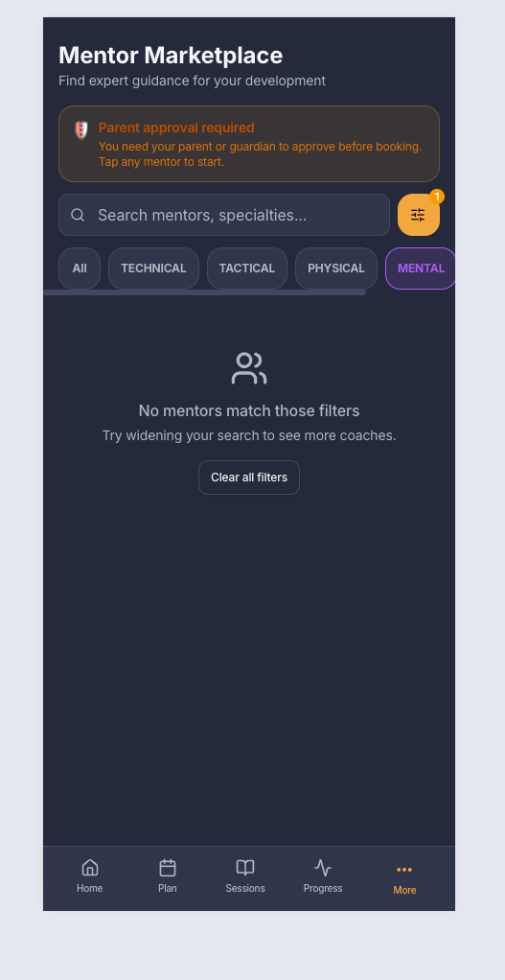Select the All category chip
The image size is (505, 980).
point(80,268)
